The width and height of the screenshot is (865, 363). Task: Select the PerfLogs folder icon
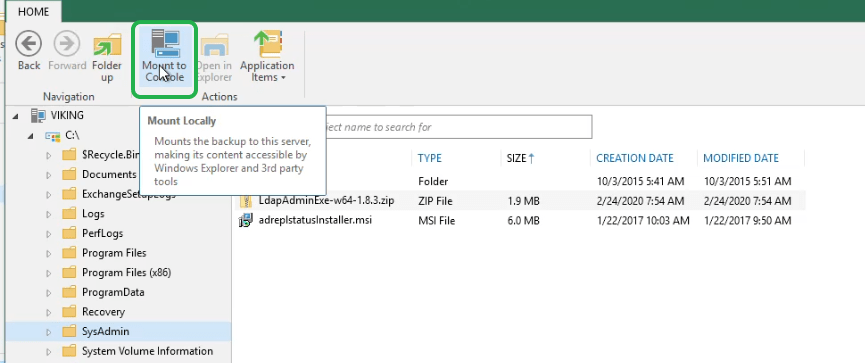pyautogui.click(x=69, y=233)
